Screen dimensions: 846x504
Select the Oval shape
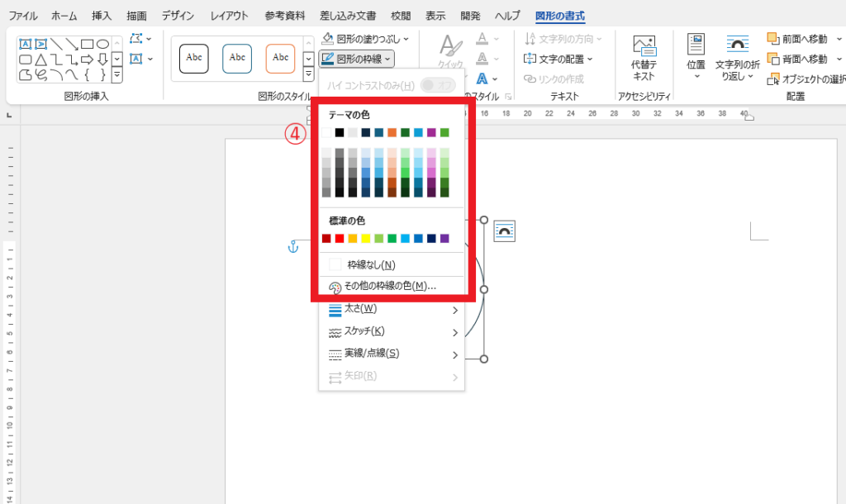(102, 45)
